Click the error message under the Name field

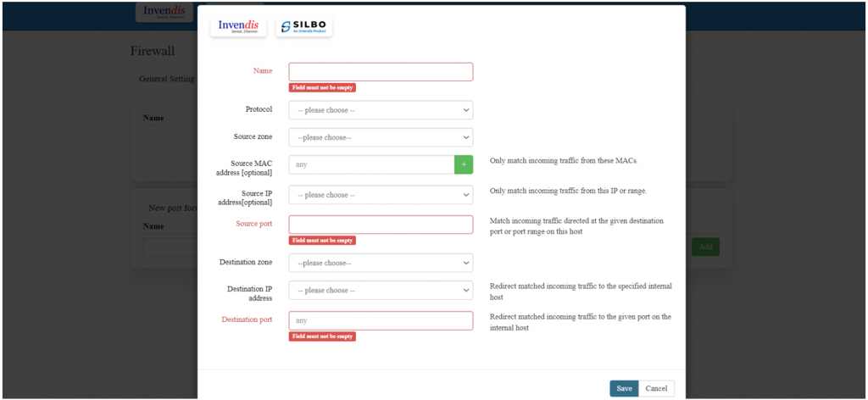[322, 87]
